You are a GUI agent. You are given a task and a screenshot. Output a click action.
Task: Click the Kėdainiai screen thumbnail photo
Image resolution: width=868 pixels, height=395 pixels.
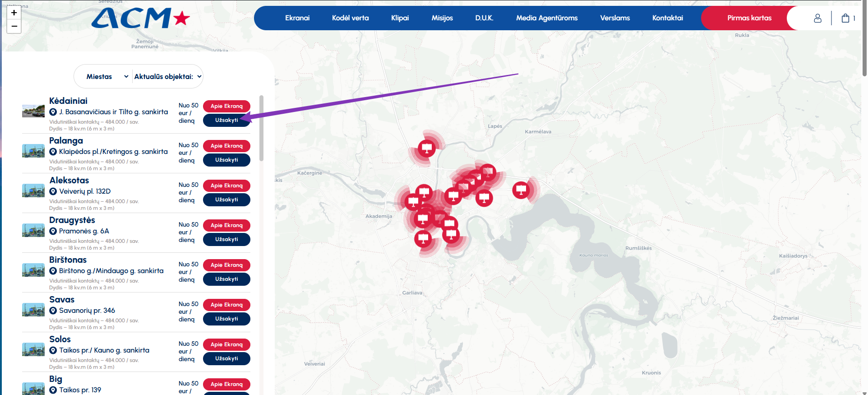click(x=33, y=111)
